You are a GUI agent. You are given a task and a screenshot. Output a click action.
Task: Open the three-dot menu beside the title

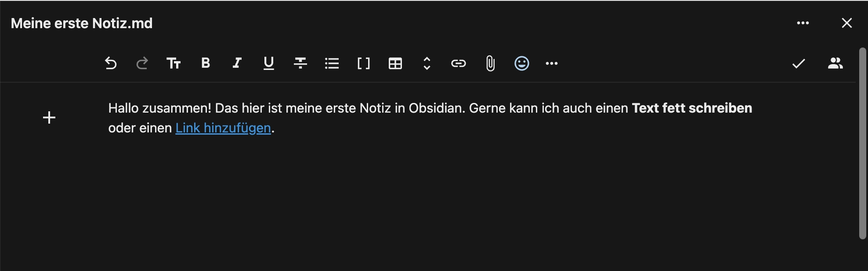(803, 23)
